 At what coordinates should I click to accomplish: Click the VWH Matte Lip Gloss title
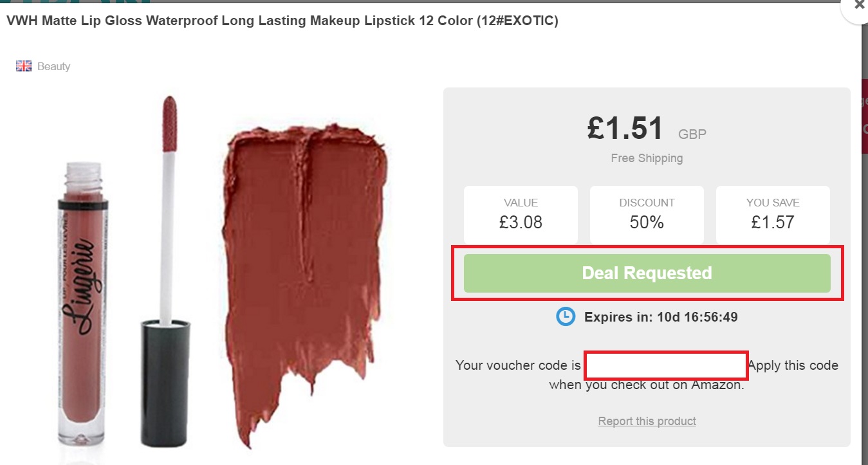pyautogui.click(x=282, y=21)
